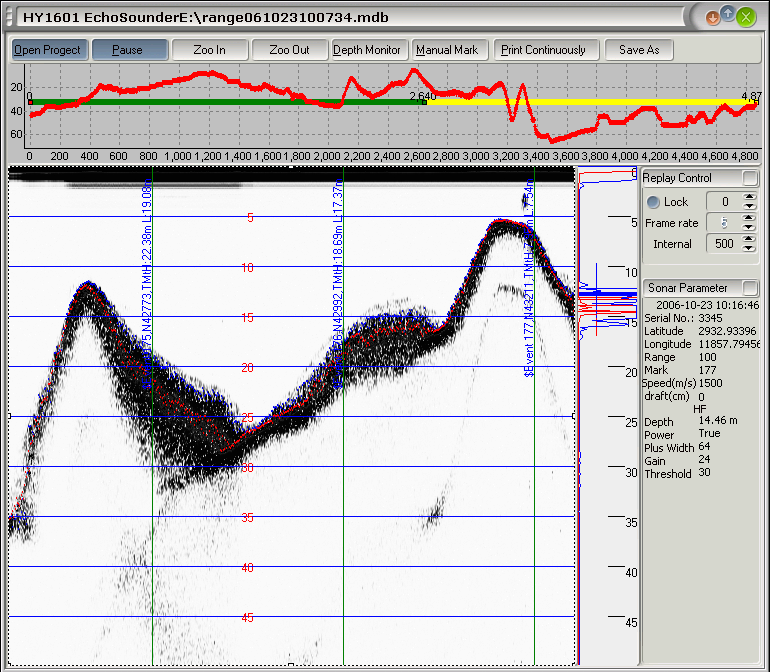Increase the Frame rate value
770x672 pixels.
point(749,219)
